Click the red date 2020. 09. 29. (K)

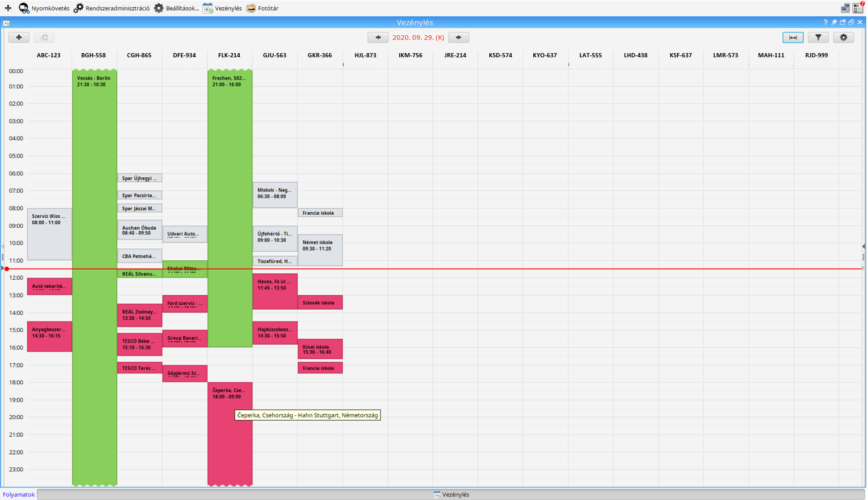pyautogui.click(x=418, y=38)
